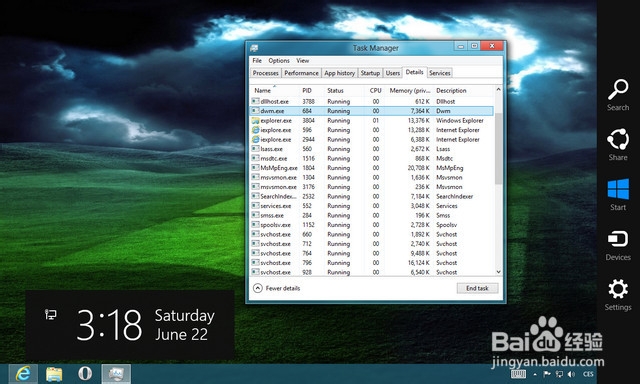Click the End task button

477,288
